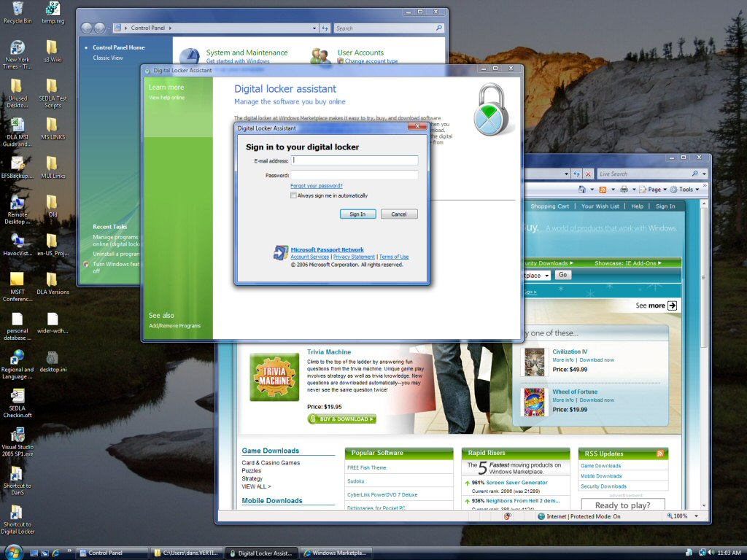
Task: Open Microsoft Passport Network link
Action: 328,249
